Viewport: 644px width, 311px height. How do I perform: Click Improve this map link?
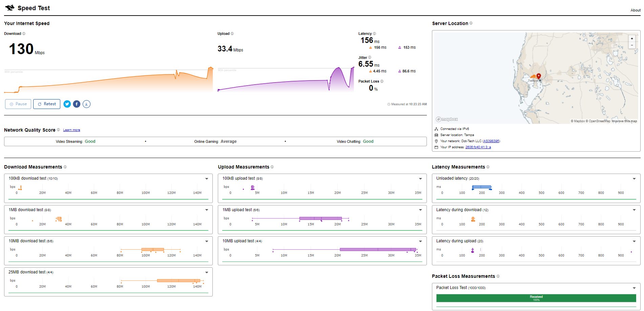point(624,121)
